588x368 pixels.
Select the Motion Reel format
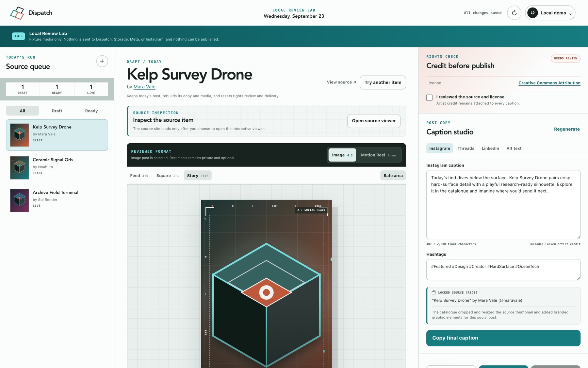tap(379, 155)
